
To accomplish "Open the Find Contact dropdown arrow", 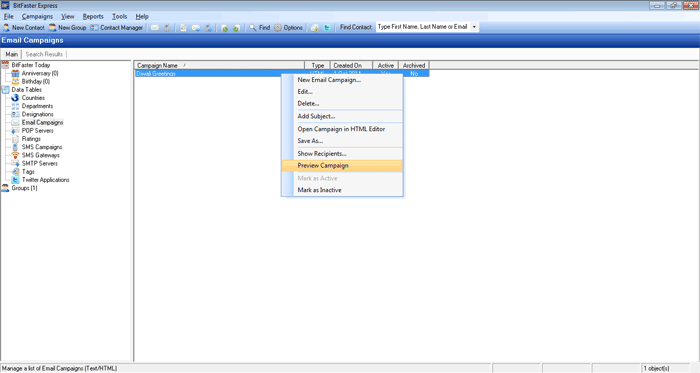I will 474,27.
